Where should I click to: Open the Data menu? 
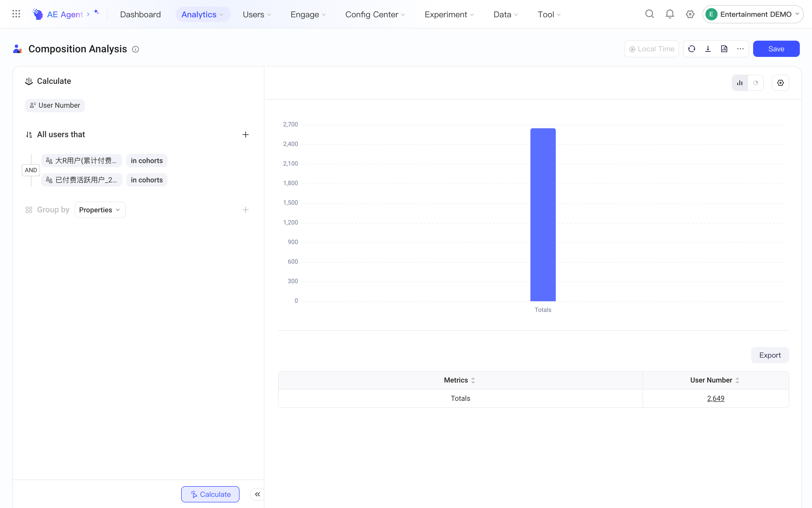pos(506,14)
